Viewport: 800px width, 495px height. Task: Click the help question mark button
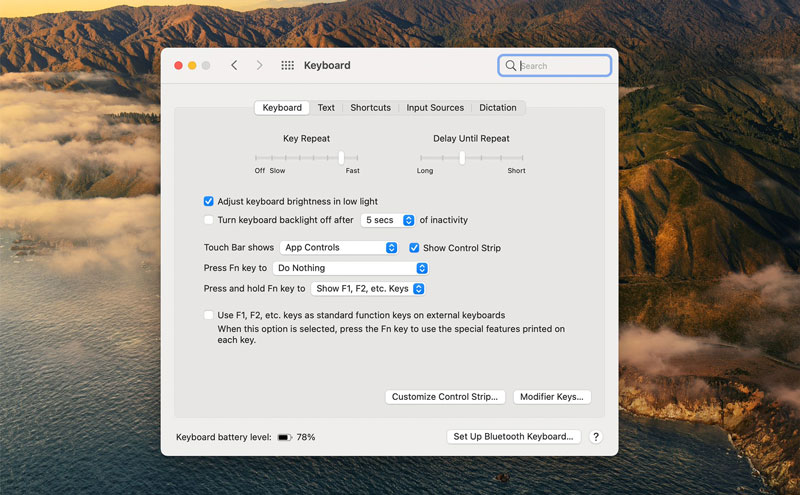tap(596, 437)
